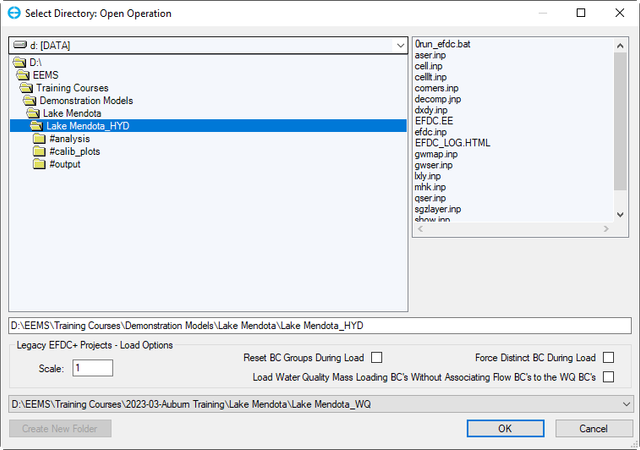Click the open folder icon beside EEMS

pos(23,75)
